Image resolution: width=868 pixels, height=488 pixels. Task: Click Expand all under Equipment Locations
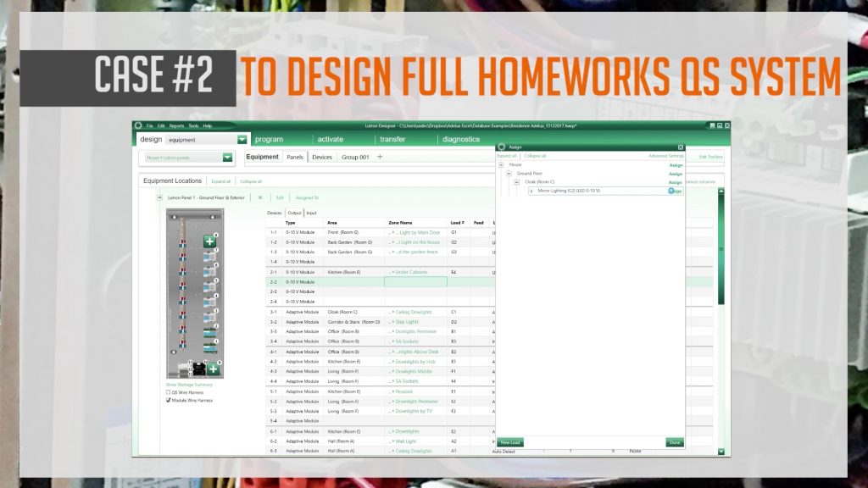pyautogui.click(x=221, y=181)
